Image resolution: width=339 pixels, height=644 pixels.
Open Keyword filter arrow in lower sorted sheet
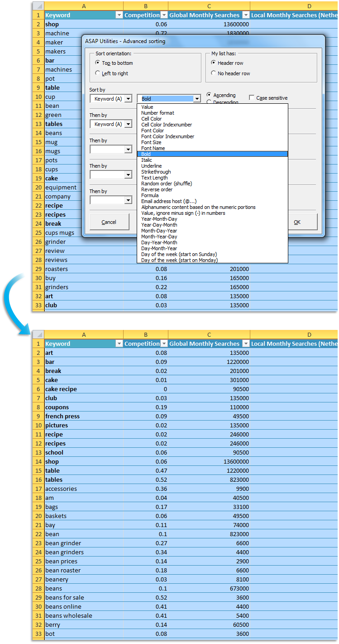(119, 344)
